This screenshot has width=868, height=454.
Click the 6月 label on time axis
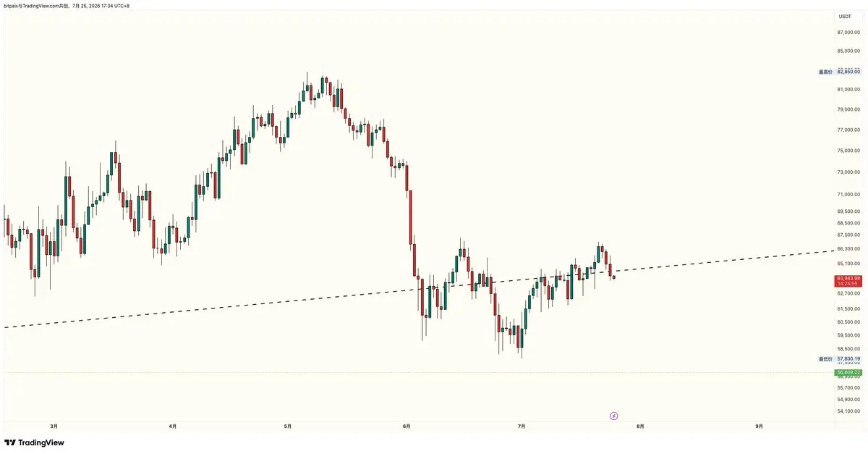(407, 426)
